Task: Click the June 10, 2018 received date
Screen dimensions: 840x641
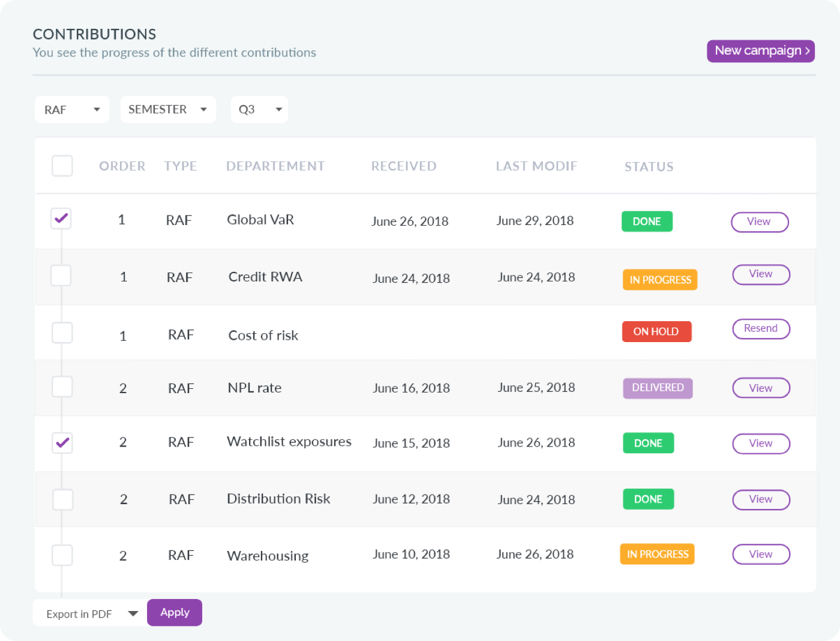Action: pos(411,555)
